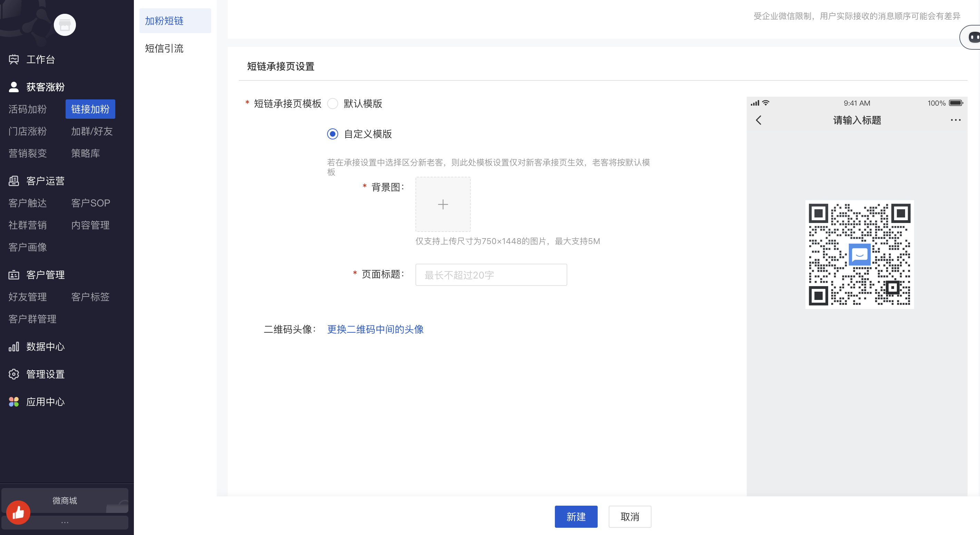Go to 加群/好友
Screen dimensions: 980x535
(x=92, y=131)
